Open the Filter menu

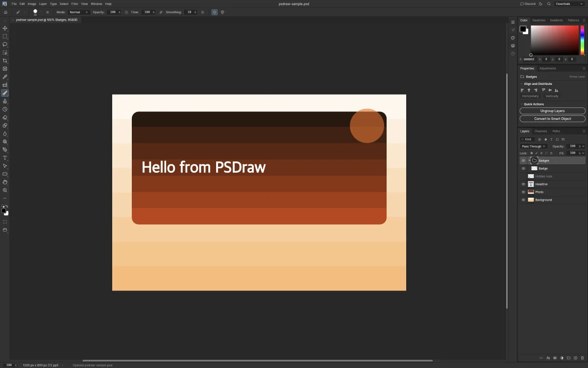(x=75, y=3)
